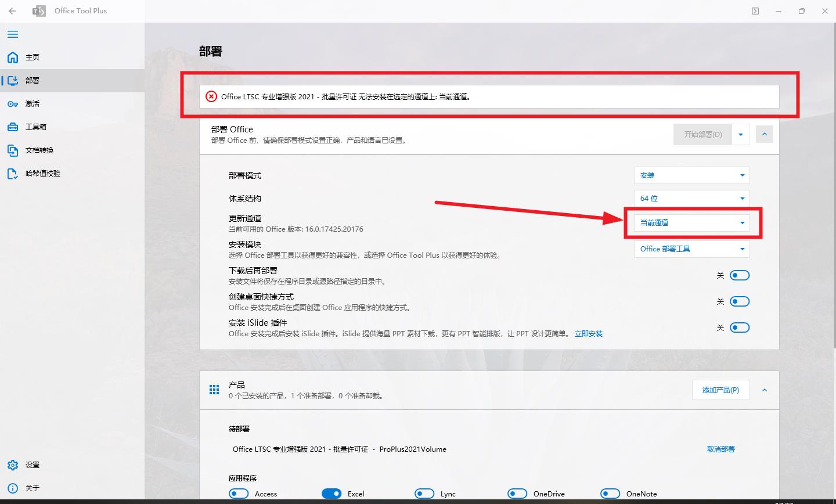
Task: Enable 创建桌面快捷方式 option
Action: (x=740, y=301)
